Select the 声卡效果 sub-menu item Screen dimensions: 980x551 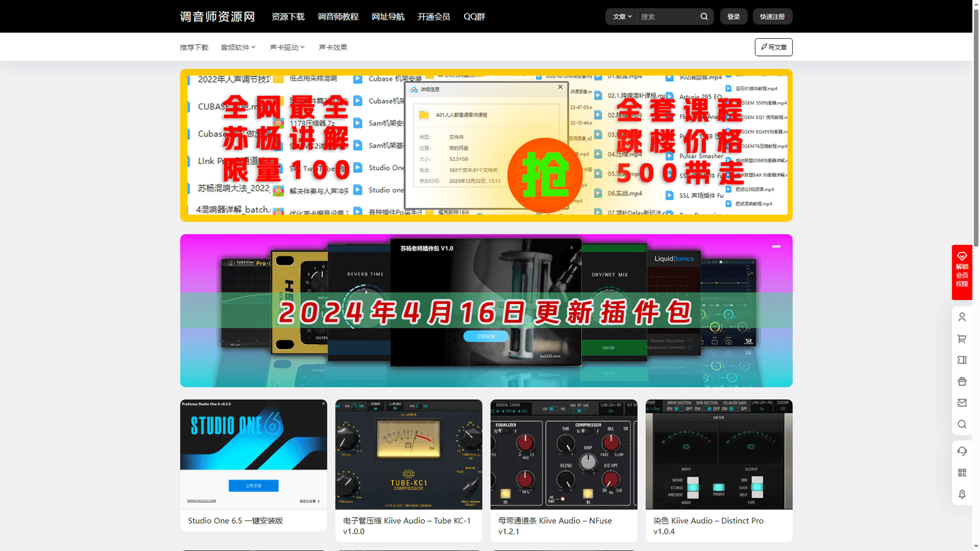[x=333, y=47]
